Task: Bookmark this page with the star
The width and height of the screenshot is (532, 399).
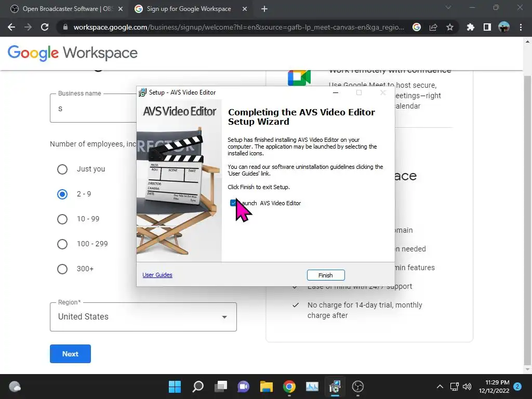Action: point(450,27)
